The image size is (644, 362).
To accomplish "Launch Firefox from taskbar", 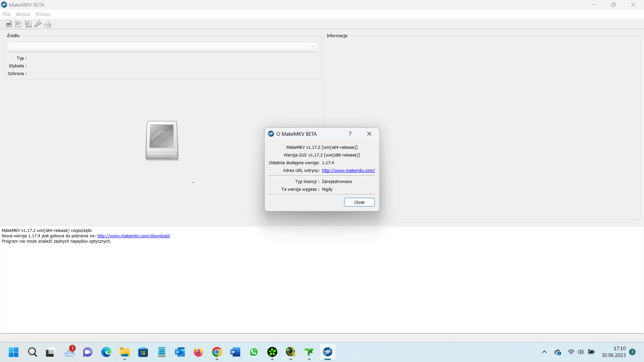I will point(199,352).
